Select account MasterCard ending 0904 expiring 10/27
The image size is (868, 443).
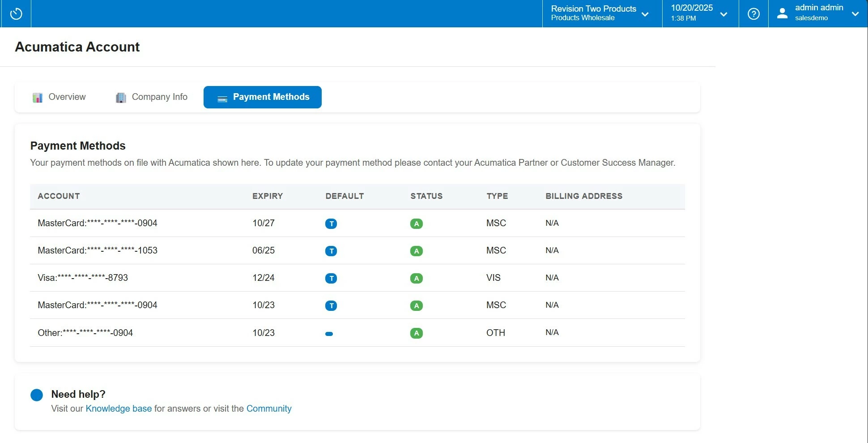[x=98, y=223]
